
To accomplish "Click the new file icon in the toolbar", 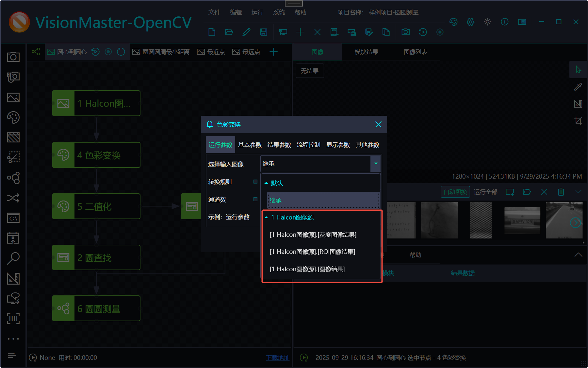I will pos(212,32).
